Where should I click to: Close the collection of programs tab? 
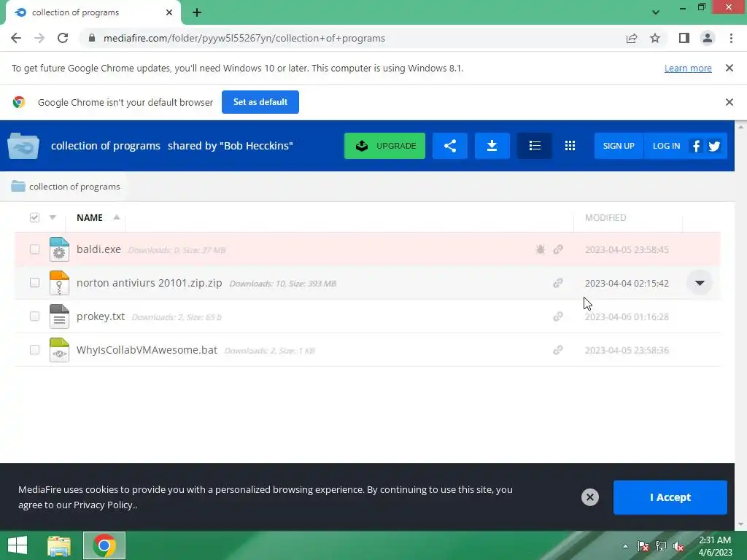[169, 13]
